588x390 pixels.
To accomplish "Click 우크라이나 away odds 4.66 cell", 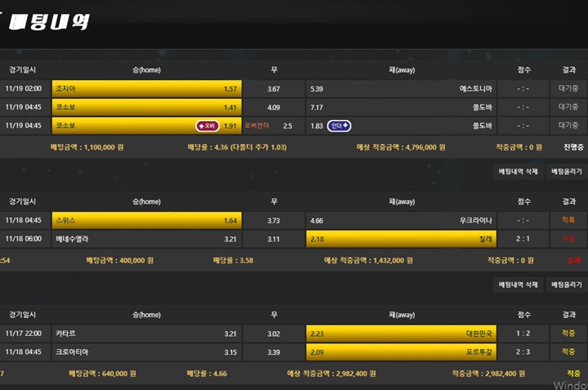I will tap(401, 220).
